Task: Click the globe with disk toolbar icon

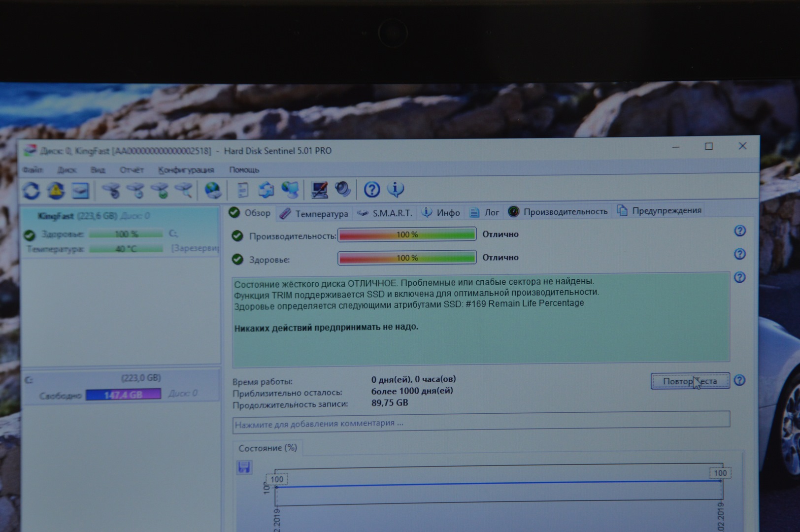Action: click(213, 190)
